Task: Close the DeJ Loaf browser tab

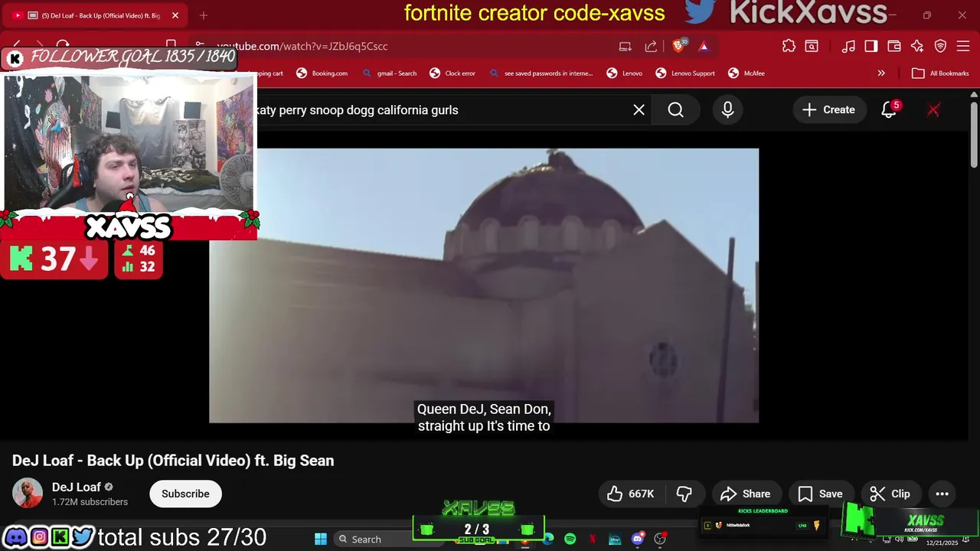Action: [175, 15]
